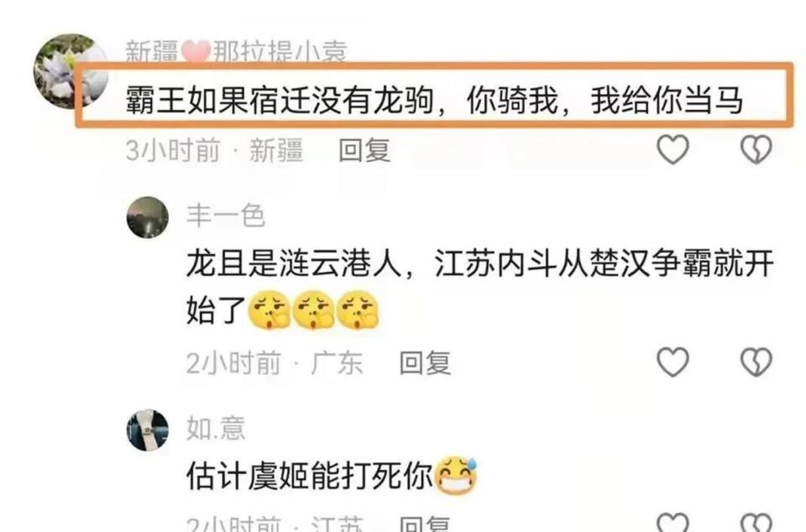Open 如.意's profile avatar
The image size is (806, 532).
[x=148, y=430]
